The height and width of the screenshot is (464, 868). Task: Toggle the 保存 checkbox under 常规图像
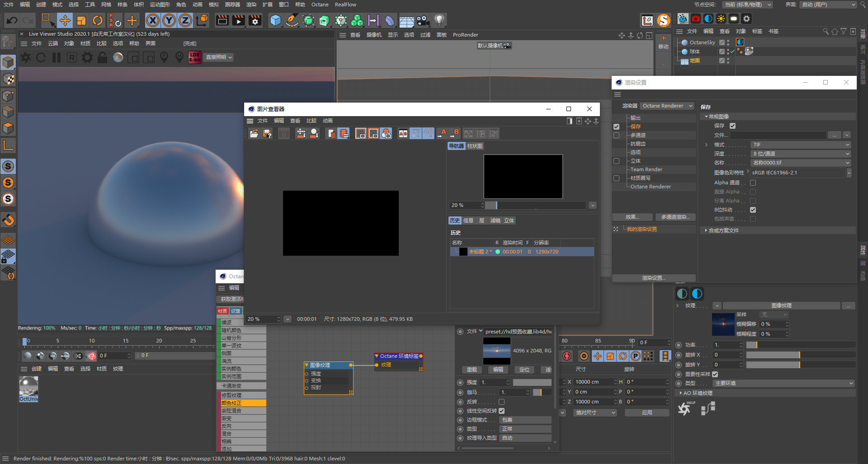[x=732, y=126]
